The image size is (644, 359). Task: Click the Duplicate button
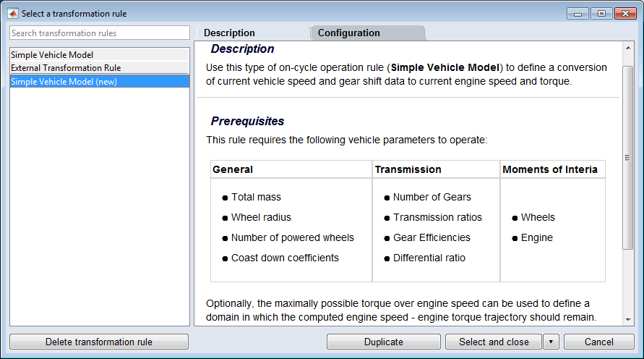tap(383, 342)
